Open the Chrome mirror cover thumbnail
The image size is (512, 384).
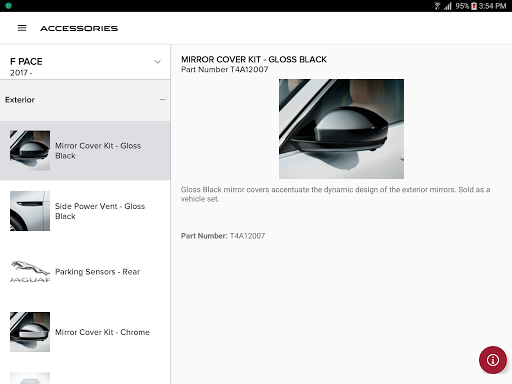coord(30,332)
